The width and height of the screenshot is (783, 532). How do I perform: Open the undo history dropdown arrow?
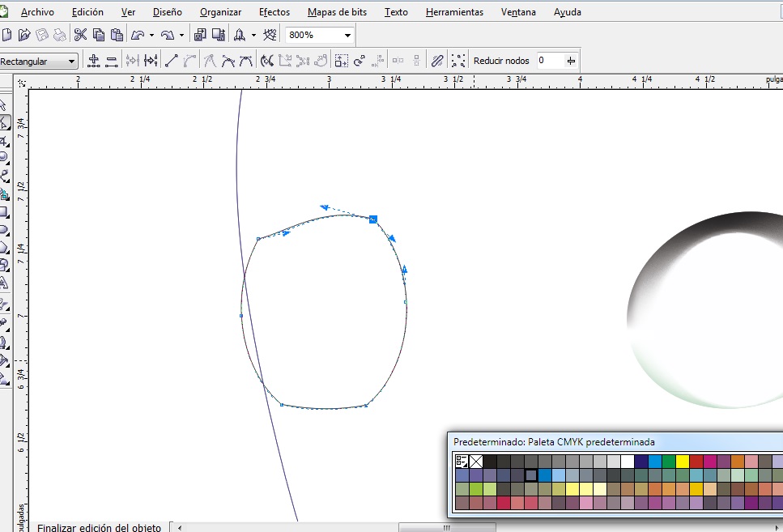coord(151,36)
